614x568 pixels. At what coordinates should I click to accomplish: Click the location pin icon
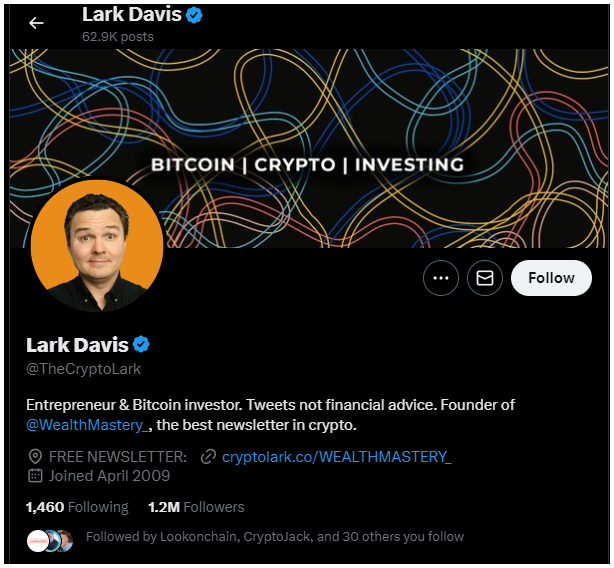(x=35, y=457)
